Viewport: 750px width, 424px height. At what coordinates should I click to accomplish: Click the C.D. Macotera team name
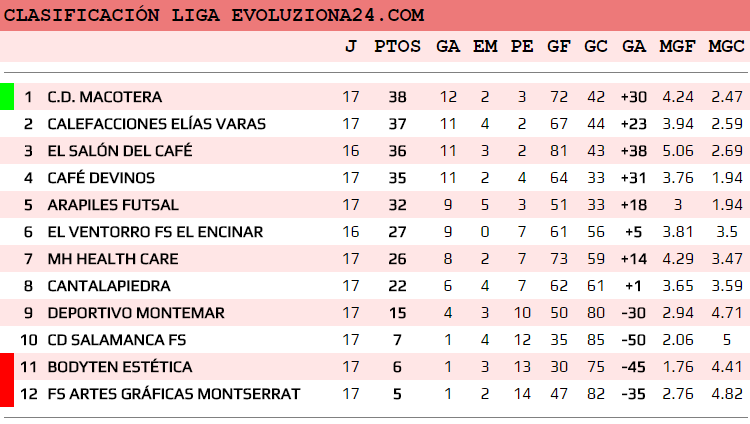point(104,97)
